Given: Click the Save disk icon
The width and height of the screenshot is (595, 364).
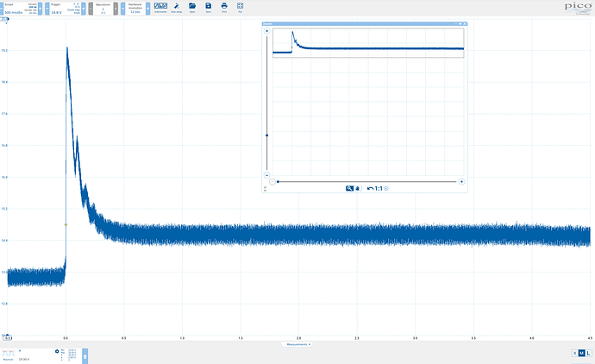Looking at the screenshot, I should 209,7.
